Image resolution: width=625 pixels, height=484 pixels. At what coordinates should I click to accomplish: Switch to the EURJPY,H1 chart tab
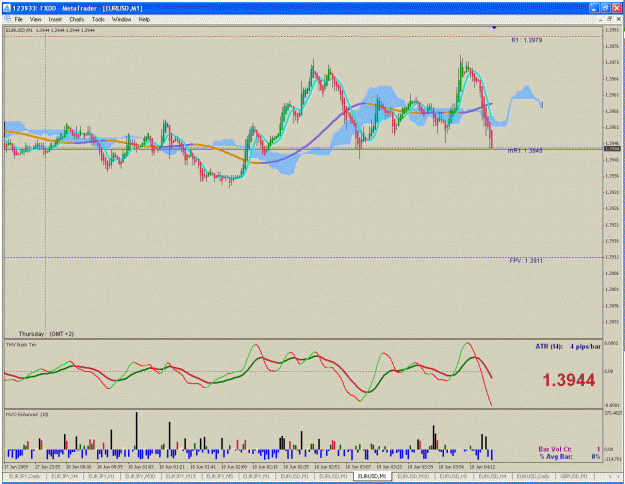[x=101, y=476]
